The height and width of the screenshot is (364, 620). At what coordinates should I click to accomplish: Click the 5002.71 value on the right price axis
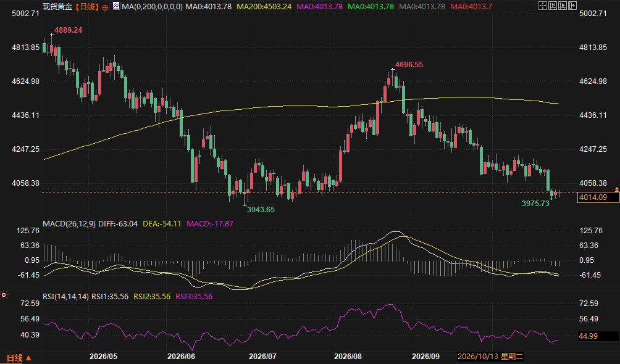pos(593,14)
